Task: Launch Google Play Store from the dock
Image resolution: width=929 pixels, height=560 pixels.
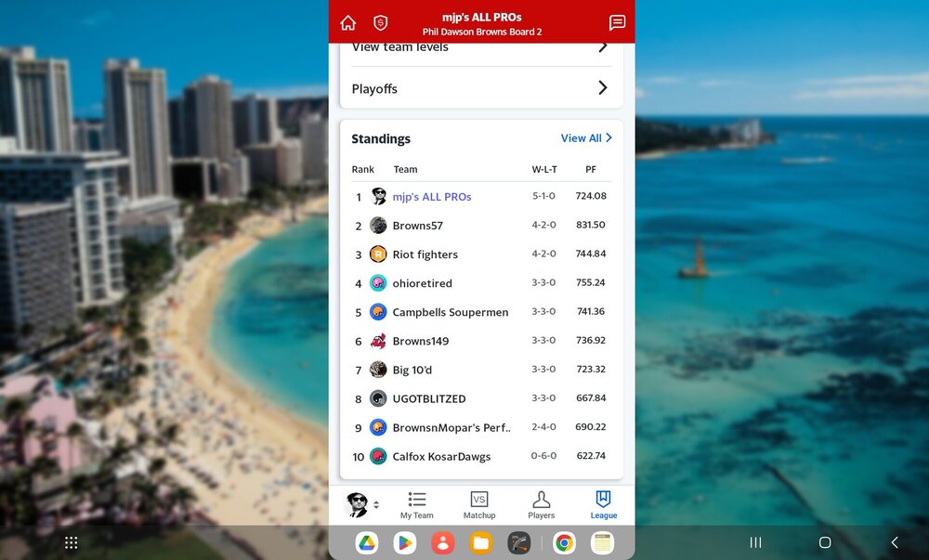Action: [405, 543]
